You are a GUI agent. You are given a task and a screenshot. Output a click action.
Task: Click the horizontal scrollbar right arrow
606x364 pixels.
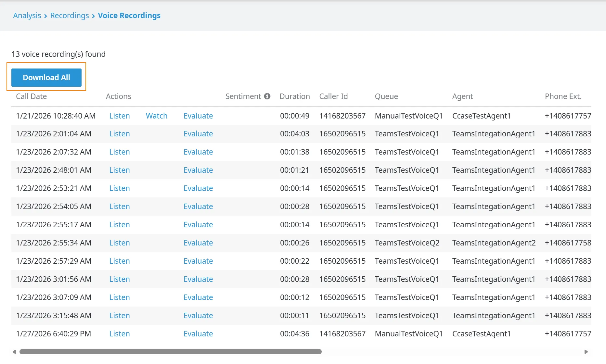coord(586,352)
